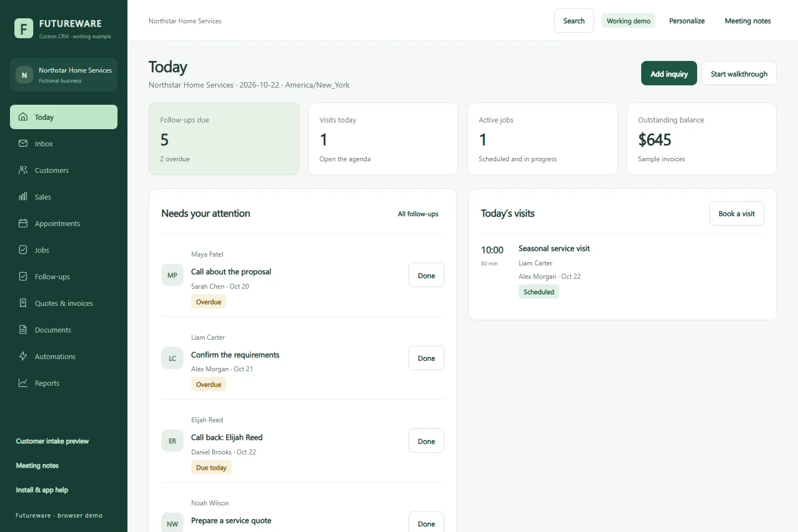Open the All follow-ups link

click(418, 214)
